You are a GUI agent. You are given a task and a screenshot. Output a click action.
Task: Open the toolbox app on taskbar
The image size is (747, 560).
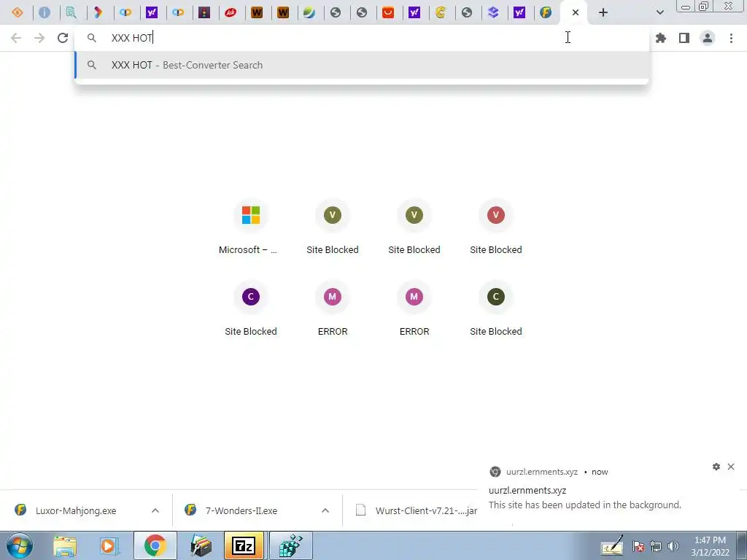point(201,545)
